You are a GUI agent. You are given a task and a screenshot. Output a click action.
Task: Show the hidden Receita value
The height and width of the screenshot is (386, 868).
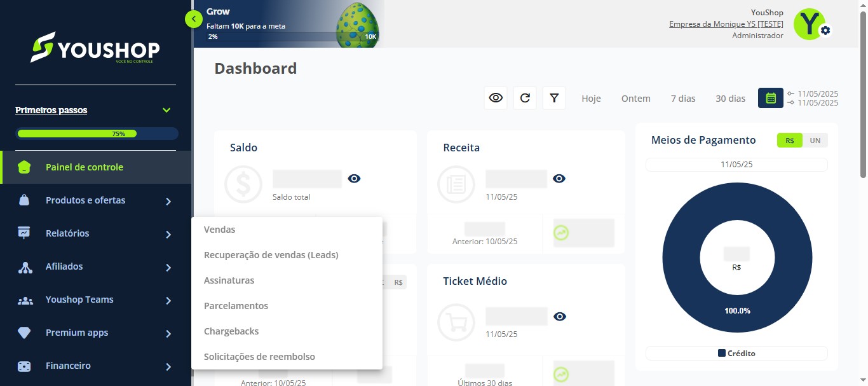tap(559, 179)
